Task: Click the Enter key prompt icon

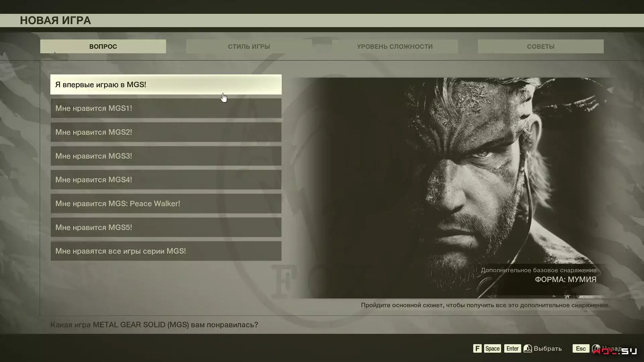Action: [x=513, y=349]
